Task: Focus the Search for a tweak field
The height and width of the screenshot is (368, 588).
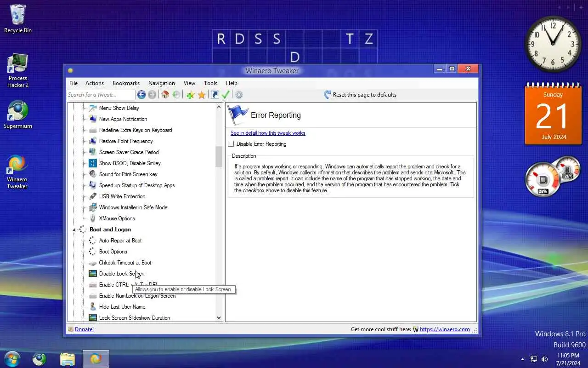Action: tap(101, 95)
